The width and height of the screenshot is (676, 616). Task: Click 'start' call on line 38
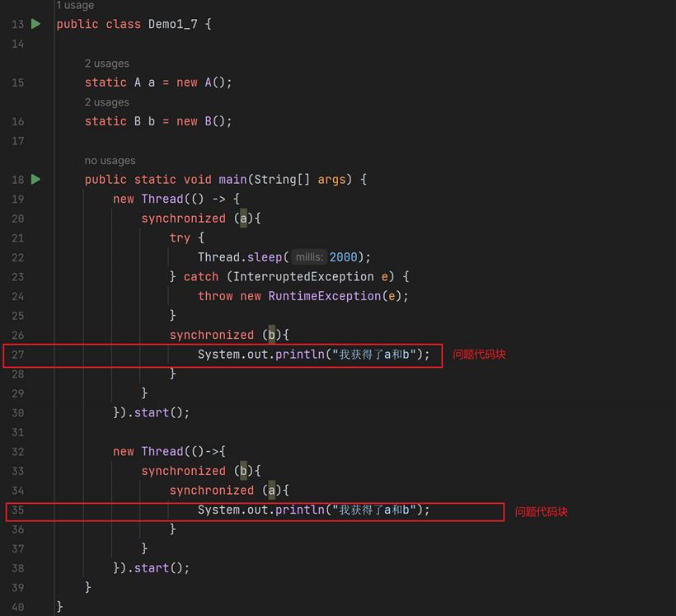[x=152, y=567]
